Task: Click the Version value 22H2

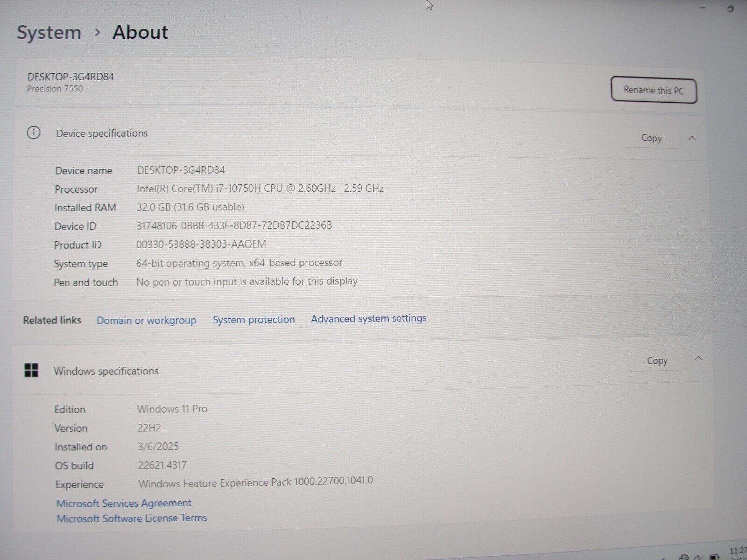Action: coord(149,427)
